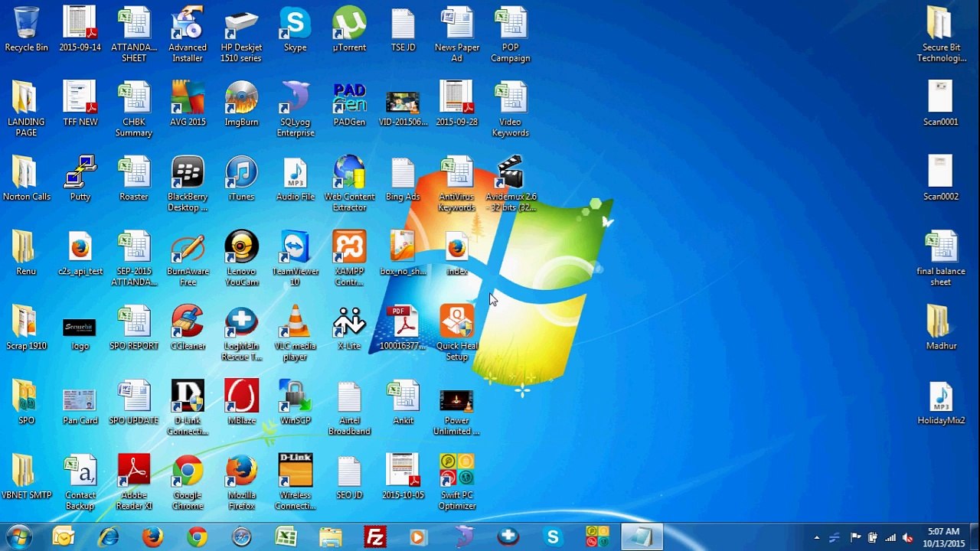Open Lenovo YouCam shortcut
980x551 pixels.
(241, 259)
